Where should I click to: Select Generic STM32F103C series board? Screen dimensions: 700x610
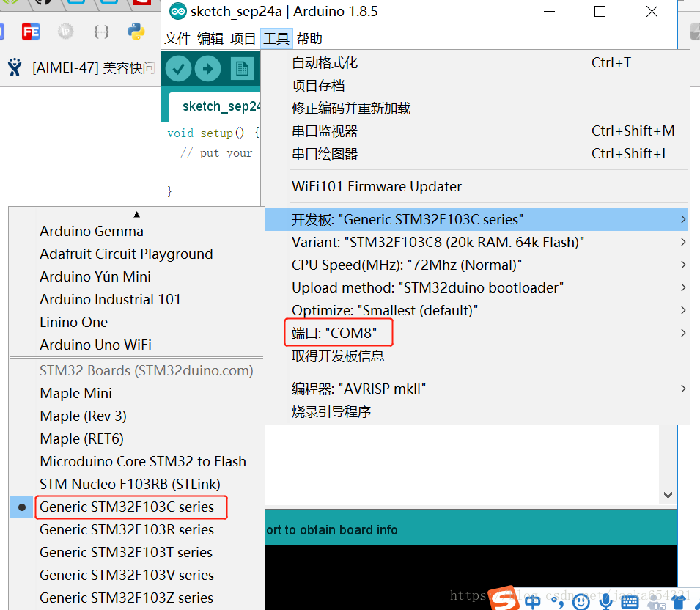(x=136, y=507)
